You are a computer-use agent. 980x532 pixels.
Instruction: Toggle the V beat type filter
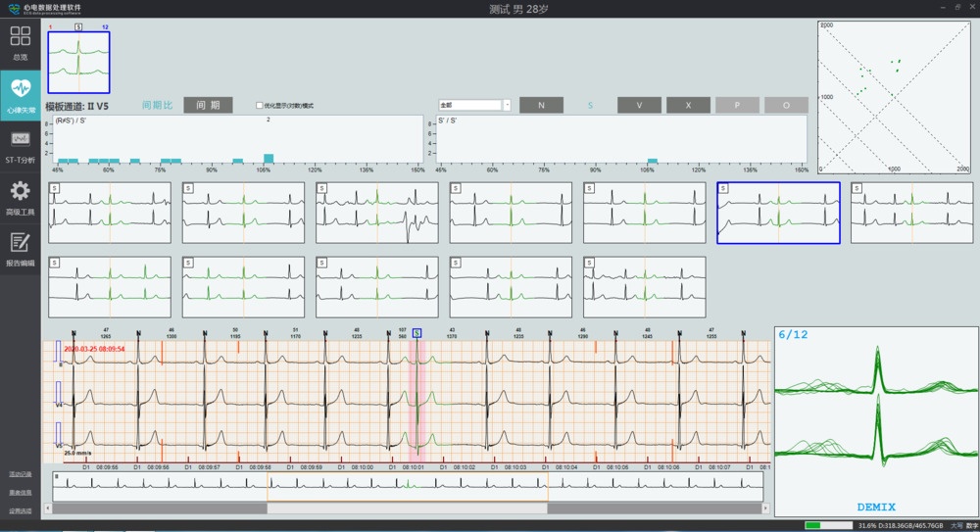639,105
